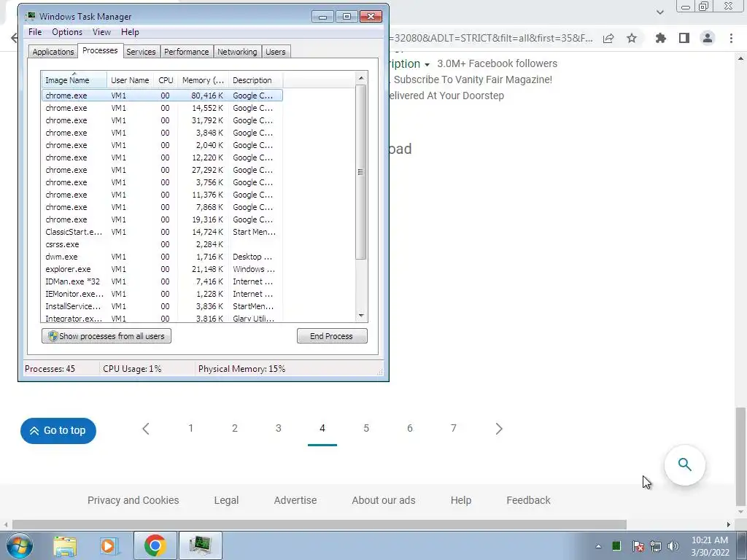The image size is (747, 560).
Task: Switch to Performance tab
Action: pyautogui.click(x=186, y=52)
